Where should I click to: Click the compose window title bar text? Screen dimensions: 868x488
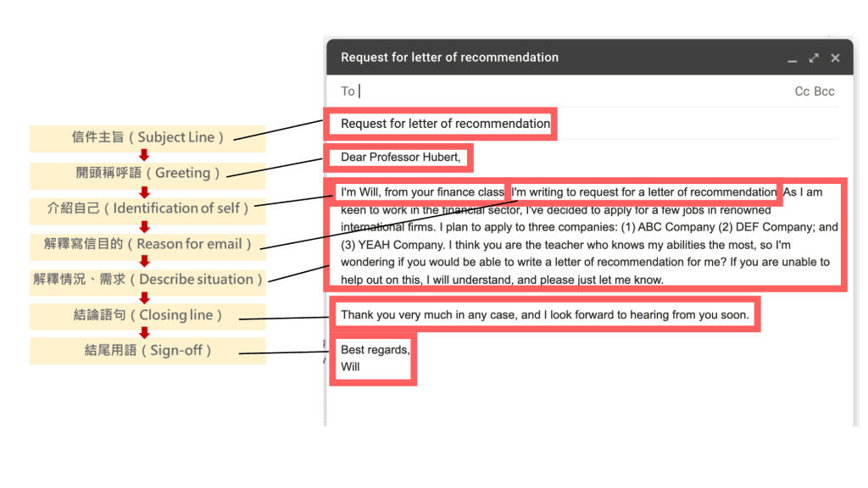449,58
